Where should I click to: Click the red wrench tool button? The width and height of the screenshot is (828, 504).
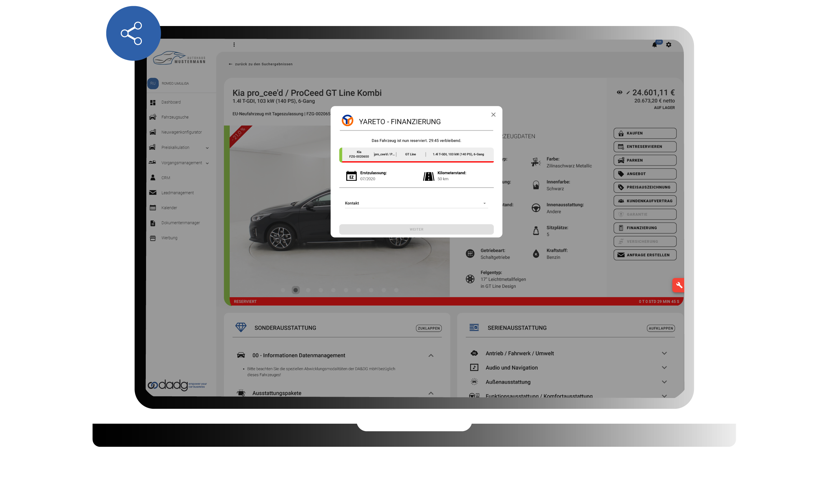[x=679, y=285]
